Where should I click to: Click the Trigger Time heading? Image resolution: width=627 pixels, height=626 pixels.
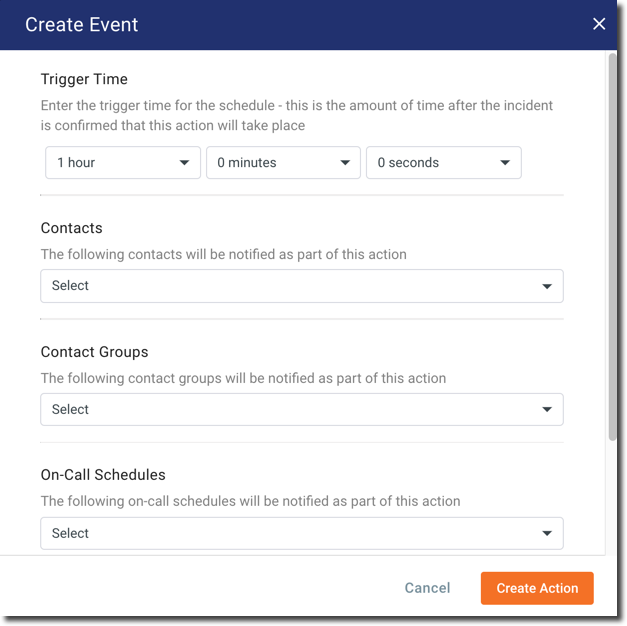(x=84, y=79)
